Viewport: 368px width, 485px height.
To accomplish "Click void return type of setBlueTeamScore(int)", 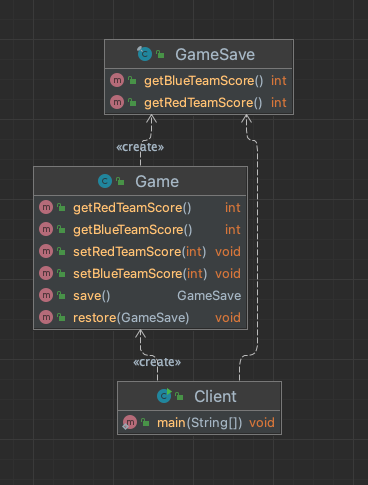I will [228, 274].
